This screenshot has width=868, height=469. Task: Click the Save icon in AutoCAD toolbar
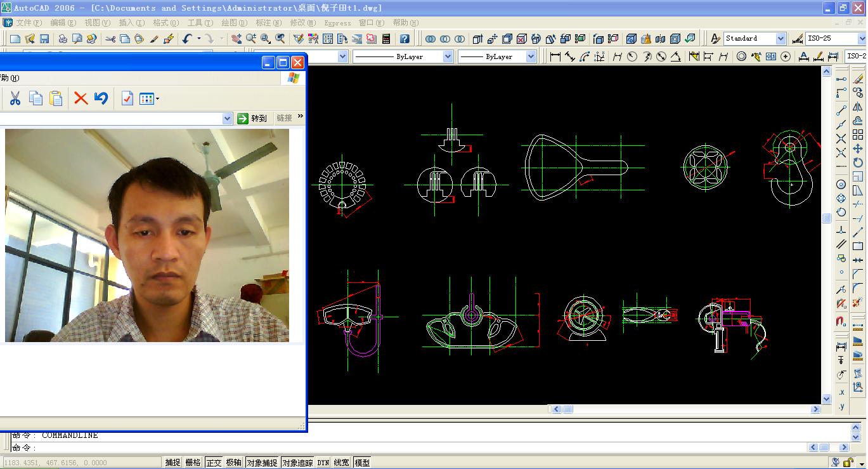(x=44, y=39)
